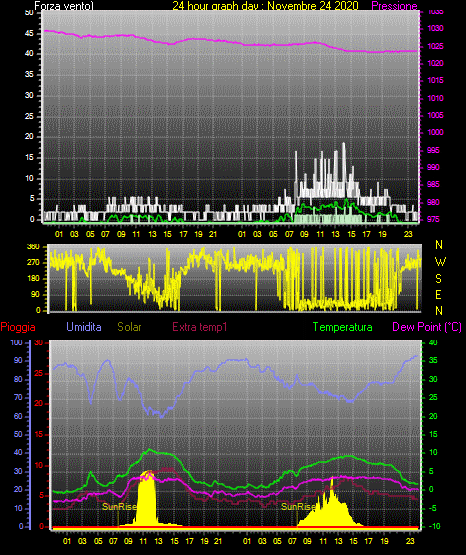Click the first SunRise marker text
This screenshot has height=555, width=466.
click(119, 507)
